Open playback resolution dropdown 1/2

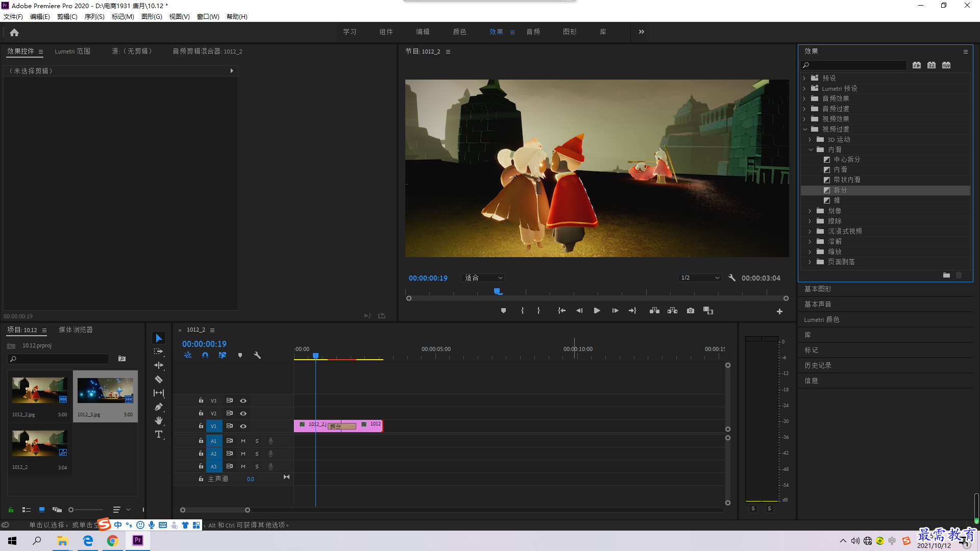tap(700, 278)
